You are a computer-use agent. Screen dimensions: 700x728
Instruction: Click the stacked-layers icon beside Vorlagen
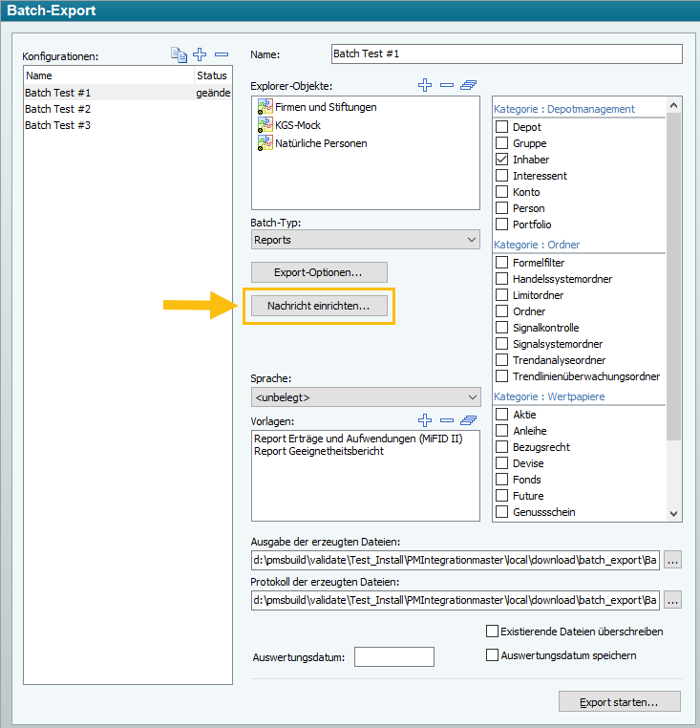468,420
